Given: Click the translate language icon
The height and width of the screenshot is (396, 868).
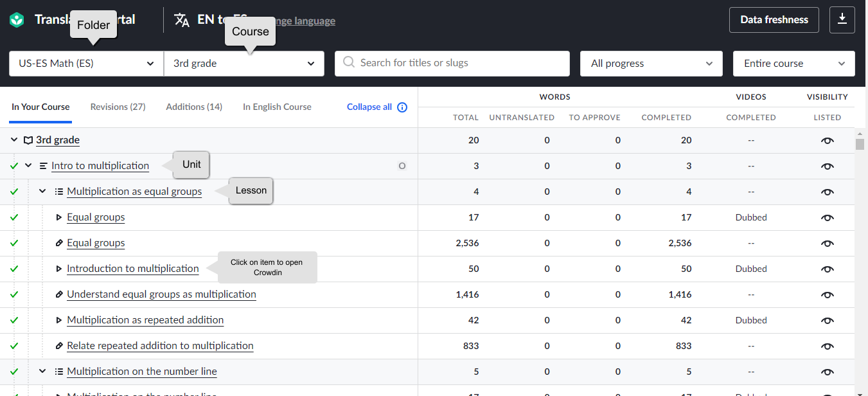Looking at the screenshot, I should point(182,20).
